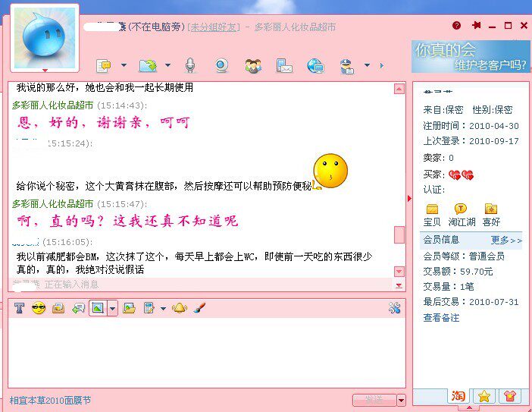Screen dimensions: 532x412
Task: Take a screenshot with capture icon
Action: click(98, 308)
